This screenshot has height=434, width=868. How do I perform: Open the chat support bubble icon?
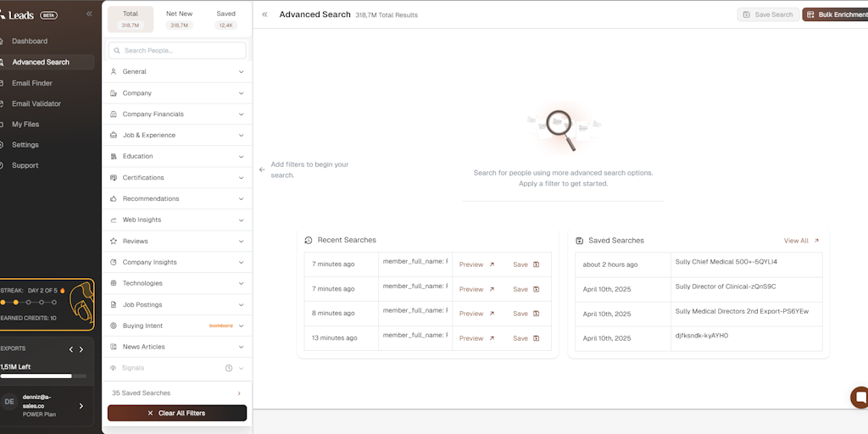860,397
